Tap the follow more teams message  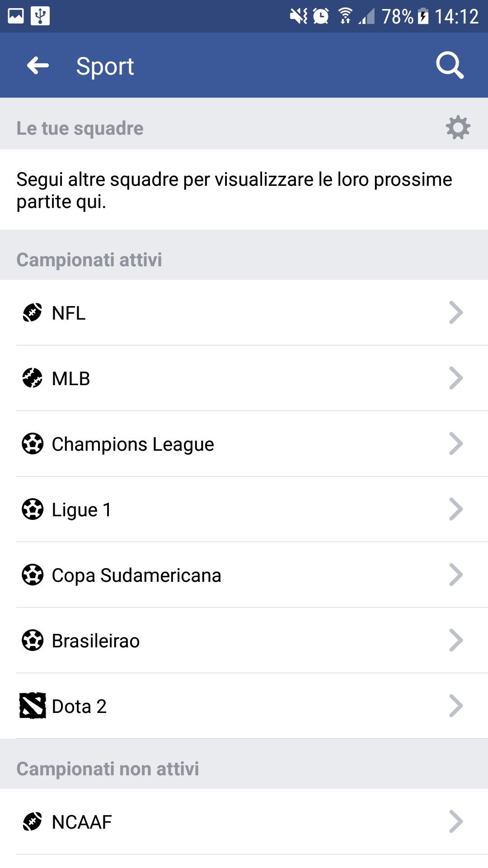coord(234,190)
